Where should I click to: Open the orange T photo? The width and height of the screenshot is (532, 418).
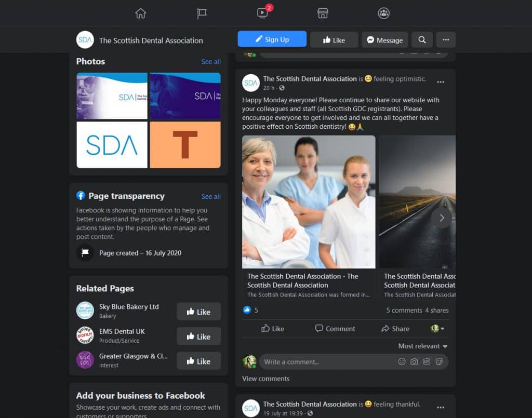tap(185, 145)
